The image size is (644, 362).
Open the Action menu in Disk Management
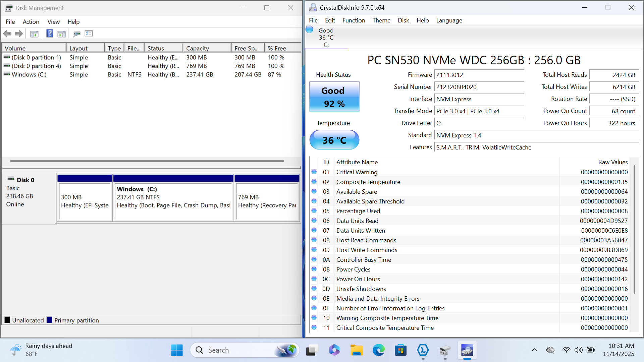pyautogui.click(x=31, y=22)
